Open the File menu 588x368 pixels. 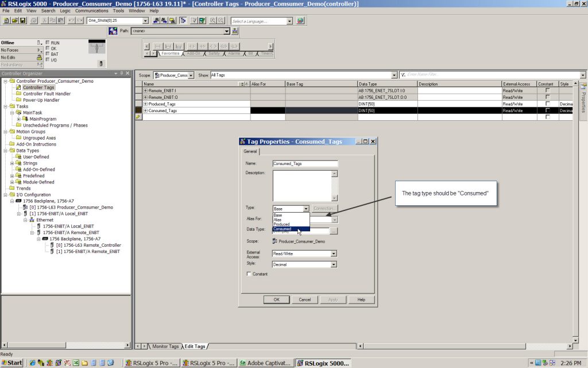click(x=6, y=11)
